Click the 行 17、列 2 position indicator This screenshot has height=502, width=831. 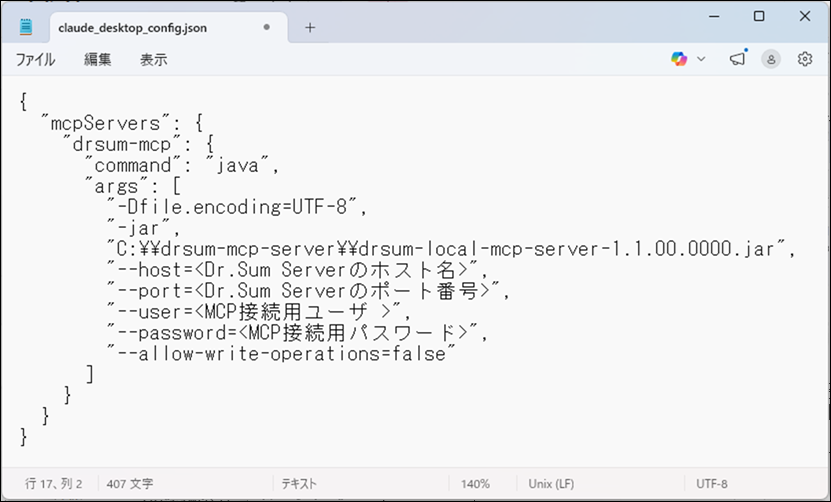click(x=54, y=483)
